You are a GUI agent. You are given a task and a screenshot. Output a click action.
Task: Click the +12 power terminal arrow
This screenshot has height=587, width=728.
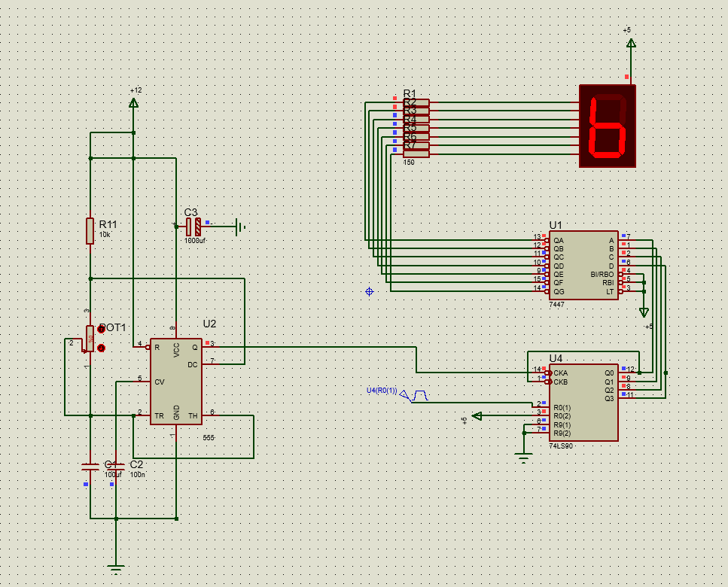tap(134, 102)
